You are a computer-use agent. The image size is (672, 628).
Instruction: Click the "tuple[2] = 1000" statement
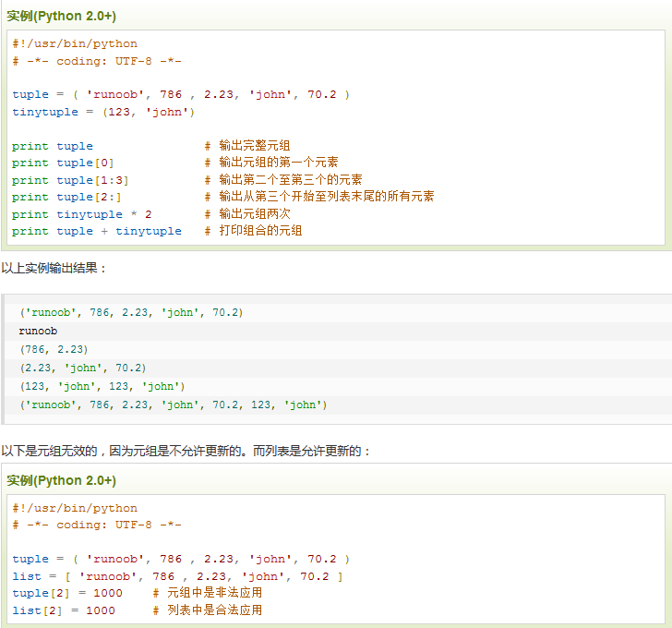pyautogui.click(x=66, y=593)
